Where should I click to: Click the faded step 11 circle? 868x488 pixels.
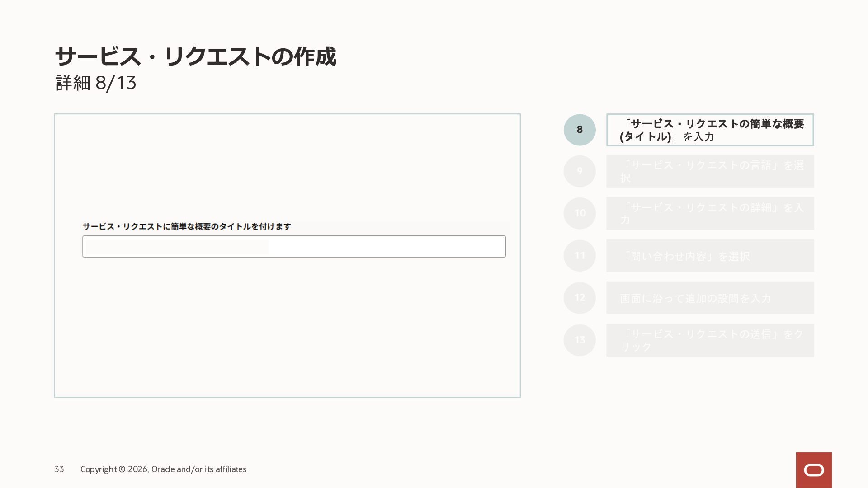pyautogui.click(x=580, y=256)
